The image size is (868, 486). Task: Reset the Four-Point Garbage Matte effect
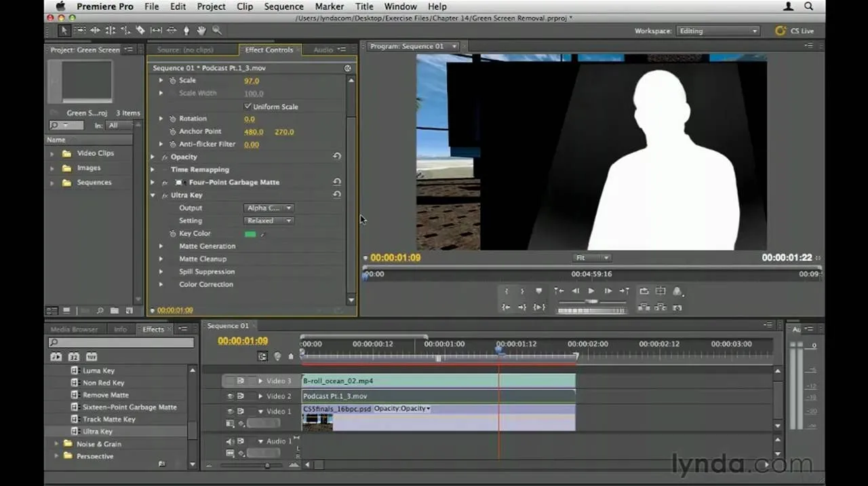(337, 182)
